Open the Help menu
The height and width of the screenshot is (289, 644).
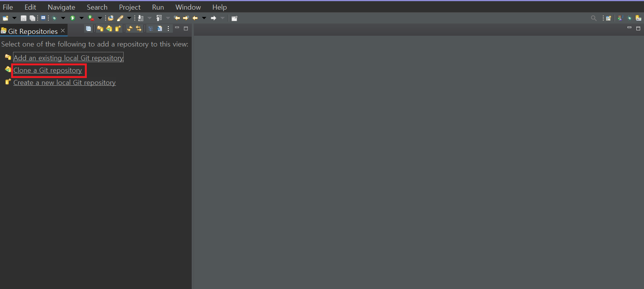point(220,7)
